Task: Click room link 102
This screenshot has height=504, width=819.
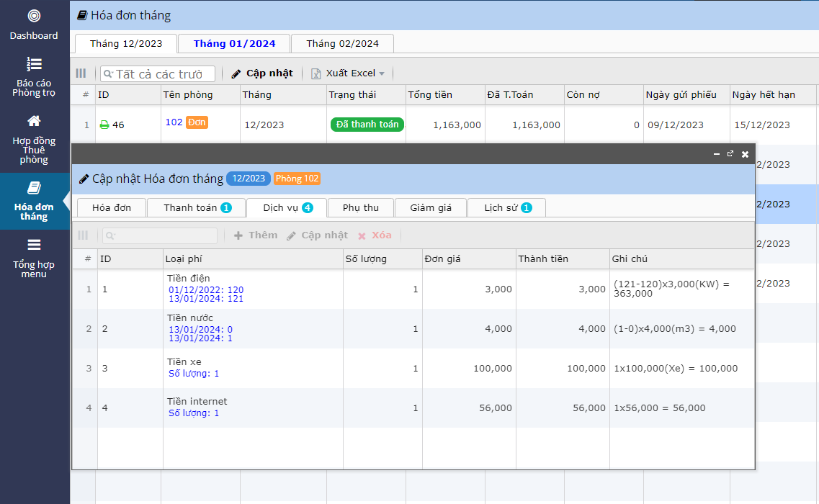Action: (174, 122)
